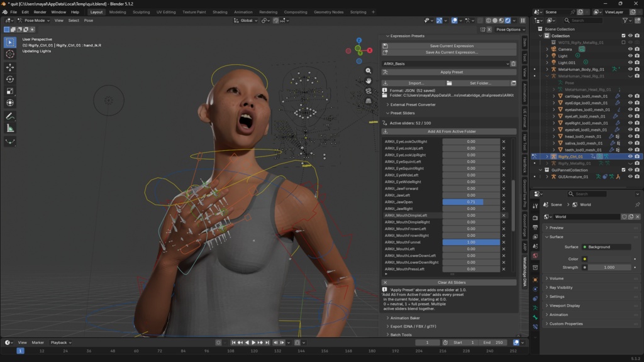Viewport: 644px width, 362px height.
Task: Click Add All From Active Folder
Action: tap(449, 131)
